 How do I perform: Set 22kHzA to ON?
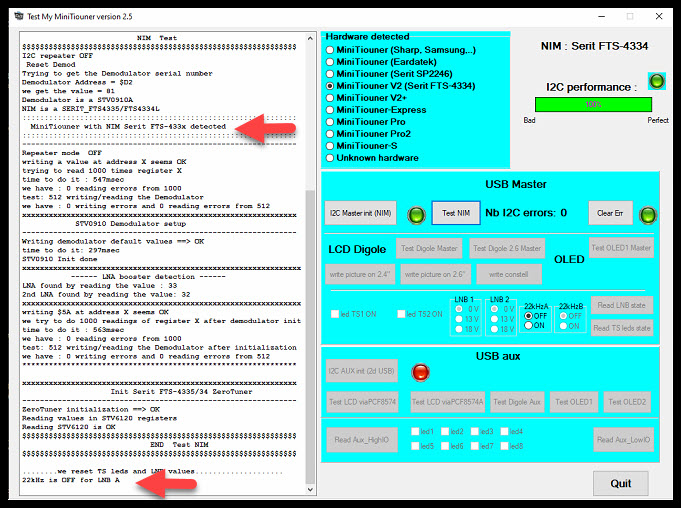click(529, 325)
